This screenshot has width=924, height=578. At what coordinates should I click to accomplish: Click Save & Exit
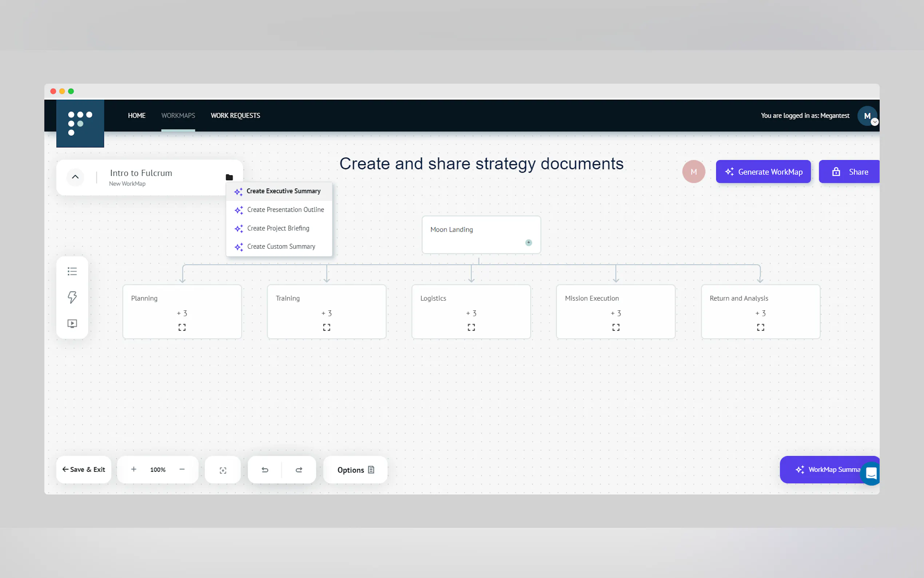click(x=84, y=470)
